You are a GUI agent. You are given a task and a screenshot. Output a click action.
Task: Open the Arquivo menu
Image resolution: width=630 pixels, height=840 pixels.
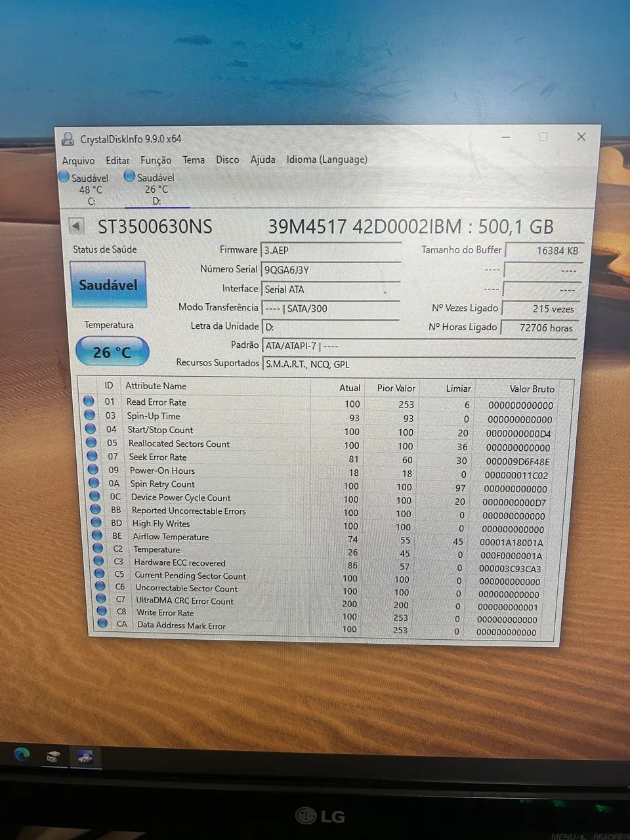[78, 161]
